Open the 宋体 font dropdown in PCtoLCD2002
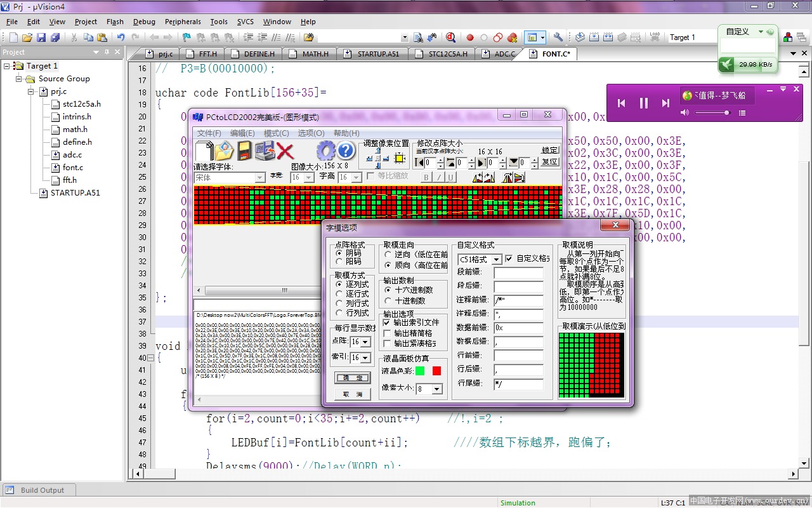 pyautogui.click(x=260, y=178)
